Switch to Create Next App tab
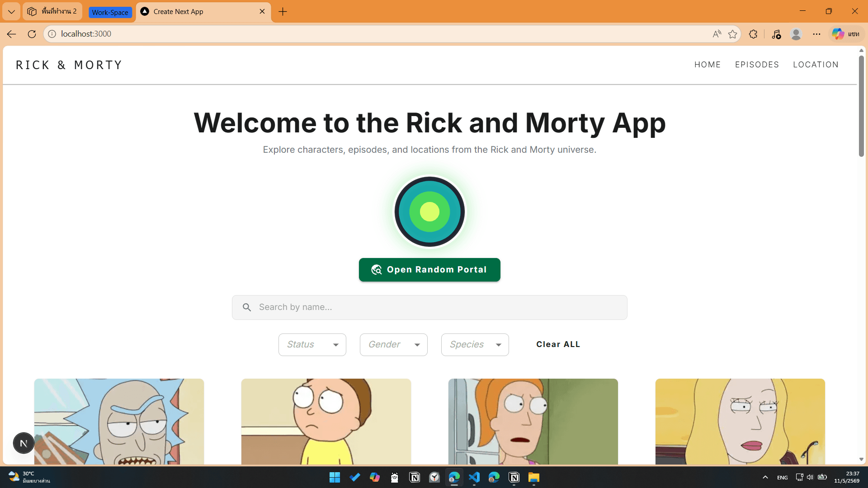868x488 pixels. [x=199, y=11]
